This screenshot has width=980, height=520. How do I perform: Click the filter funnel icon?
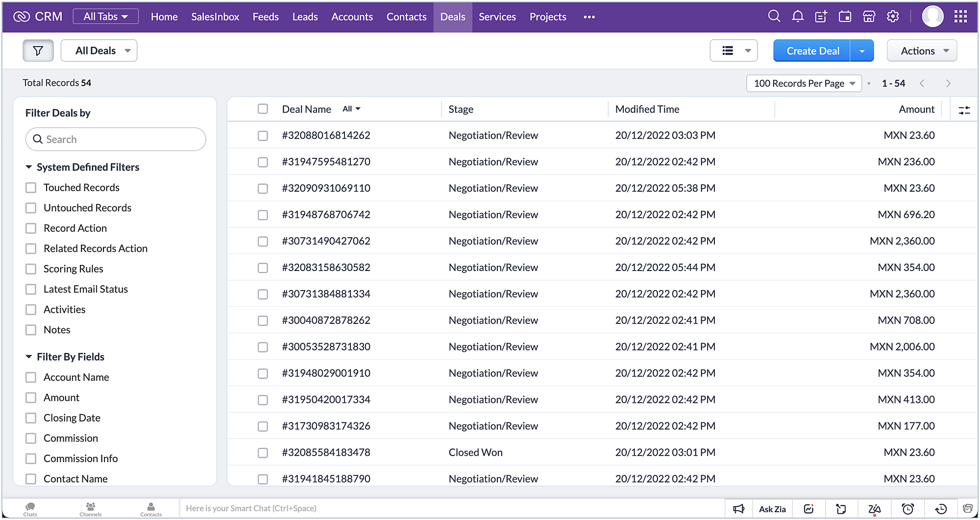point(38,50)
